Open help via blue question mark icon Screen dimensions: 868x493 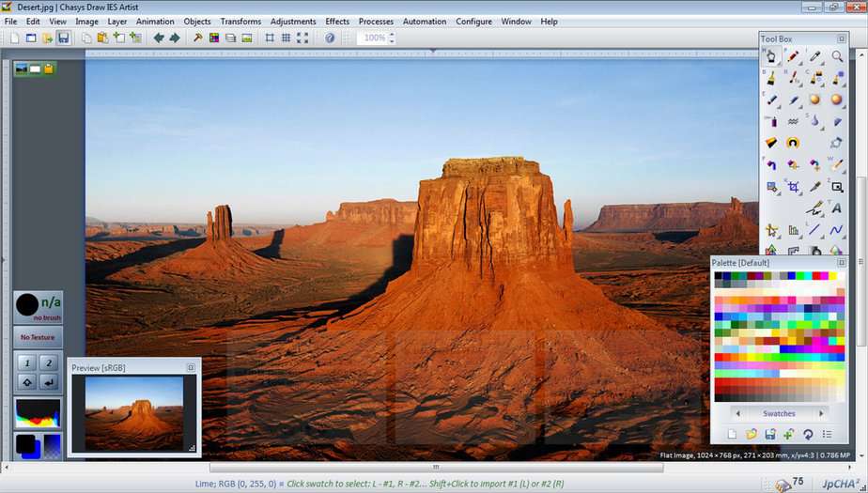(330, 38)
